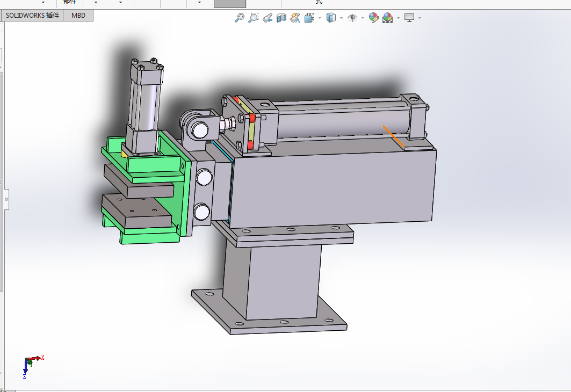Switch to the SOLIDWORKS 插件 tab

(32, 15)
